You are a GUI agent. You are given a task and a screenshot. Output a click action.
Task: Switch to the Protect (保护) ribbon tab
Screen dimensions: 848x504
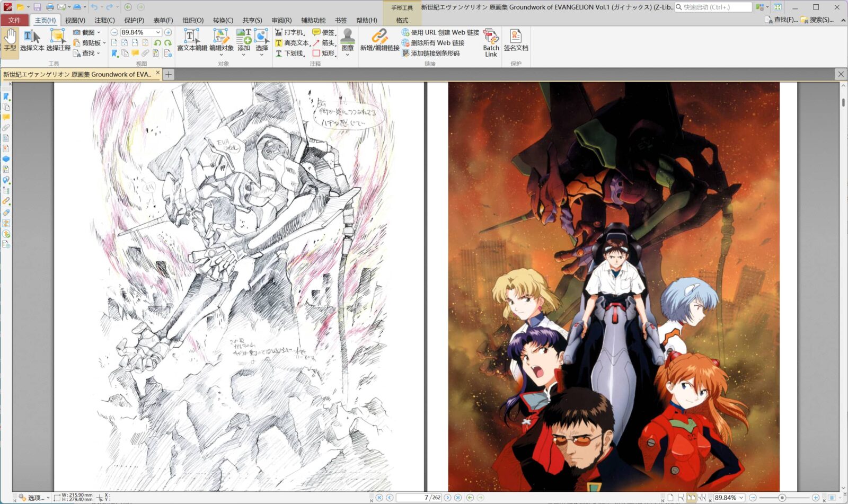click(134, 20)
